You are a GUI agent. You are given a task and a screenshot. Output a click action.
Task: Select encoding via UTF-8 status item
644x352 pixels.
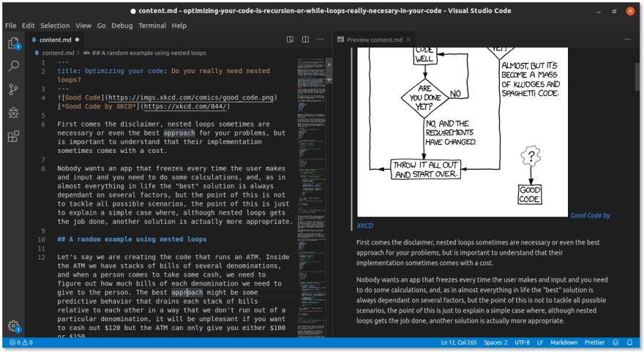(522, 342)
